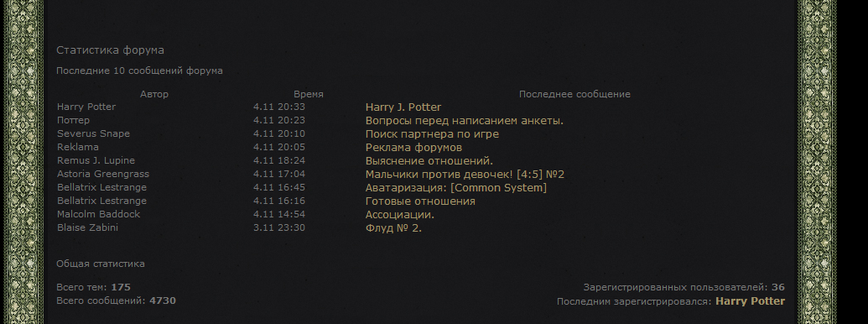
Task: Click the 'Время' column header
Action: coord(309,94)
